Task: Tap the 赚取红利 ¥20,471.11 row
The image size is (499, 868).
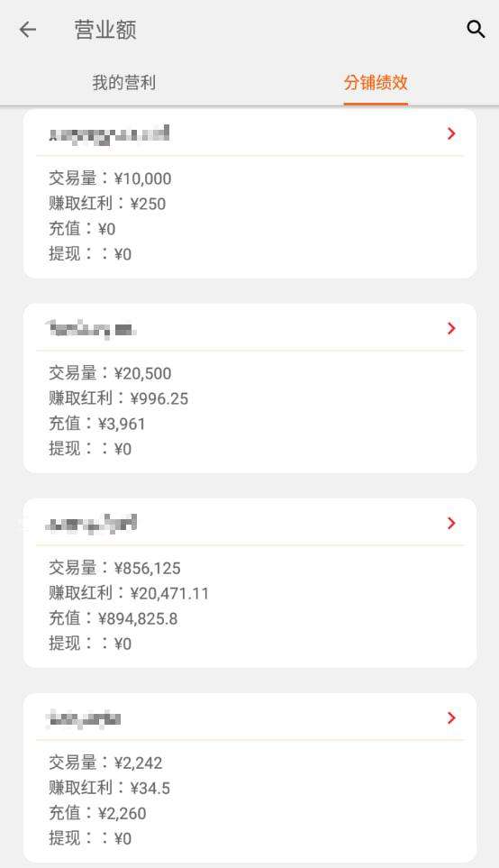Action: click(x=129, y=593)
